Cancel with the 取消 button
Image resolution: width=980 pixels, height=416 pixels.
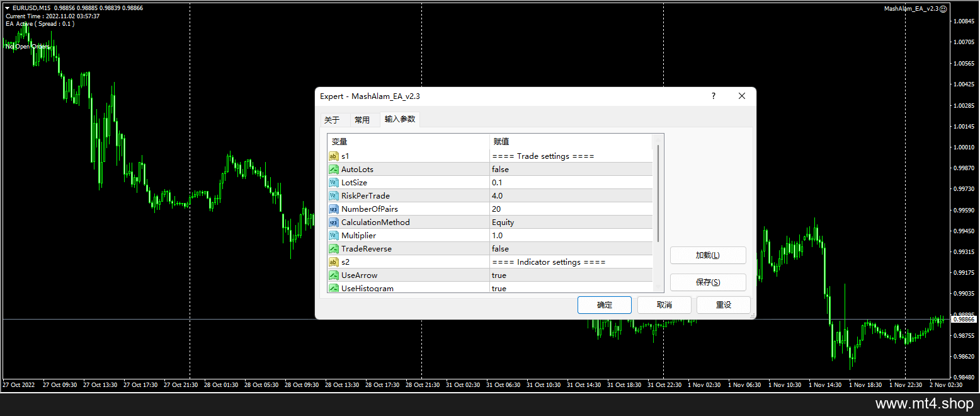(664, 305)
